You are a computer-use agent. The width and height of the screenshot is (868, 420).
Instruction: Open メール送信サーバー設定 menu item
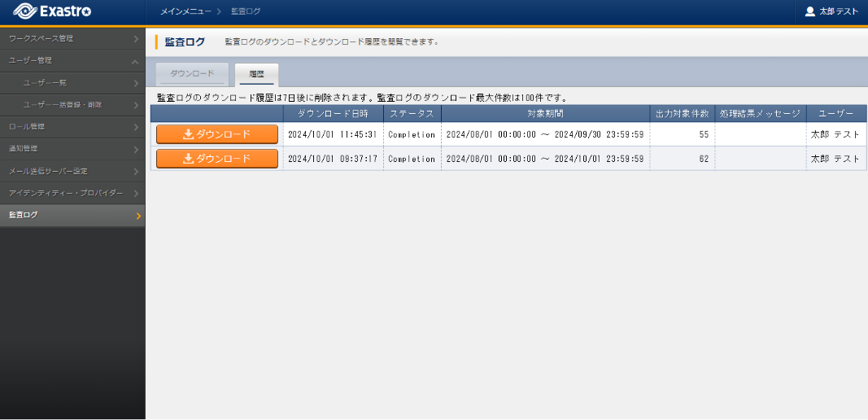click(72, 171)
